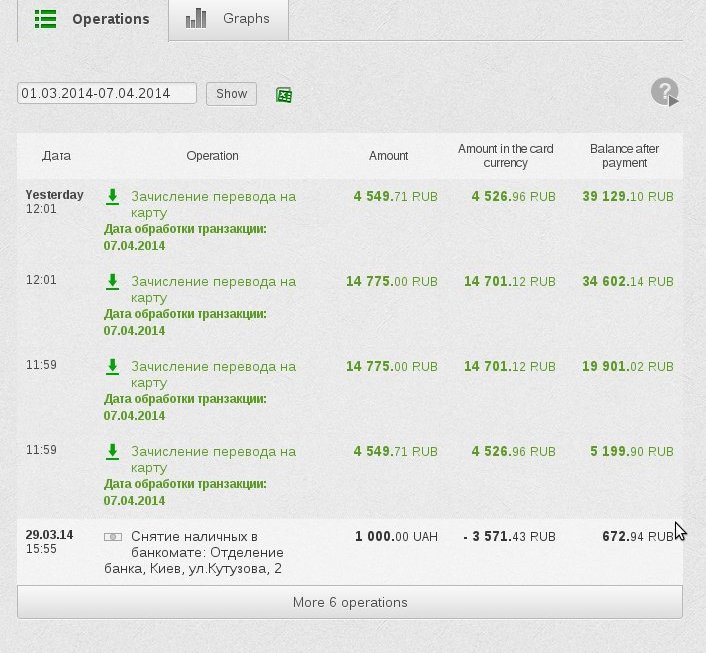Image resolution: width=706 pixels, height=653 pixels.
Task: Click the bar chart icon on Graphs tab
Action: tap(196, 19)
